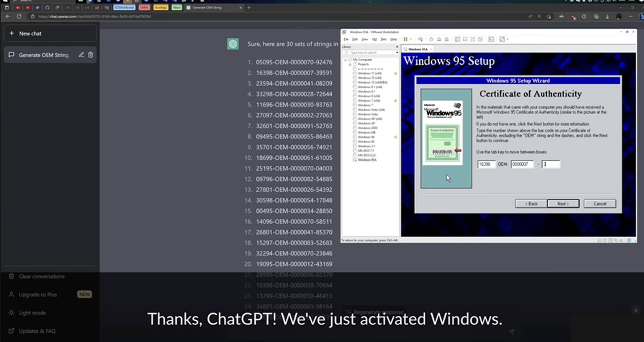Click the Windows Start button
Screen dimensions: 644x342
point(5,1)
